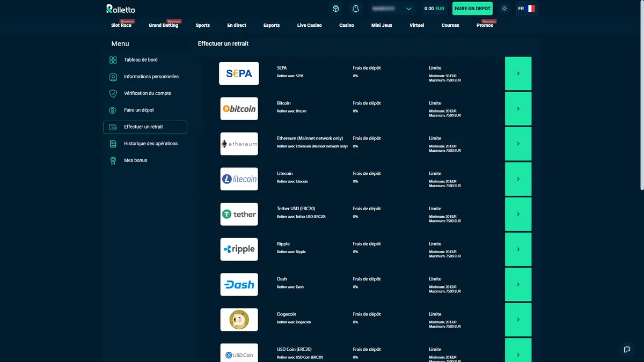
Task: Select the Litecoin logo
Action: pos(239,179)
